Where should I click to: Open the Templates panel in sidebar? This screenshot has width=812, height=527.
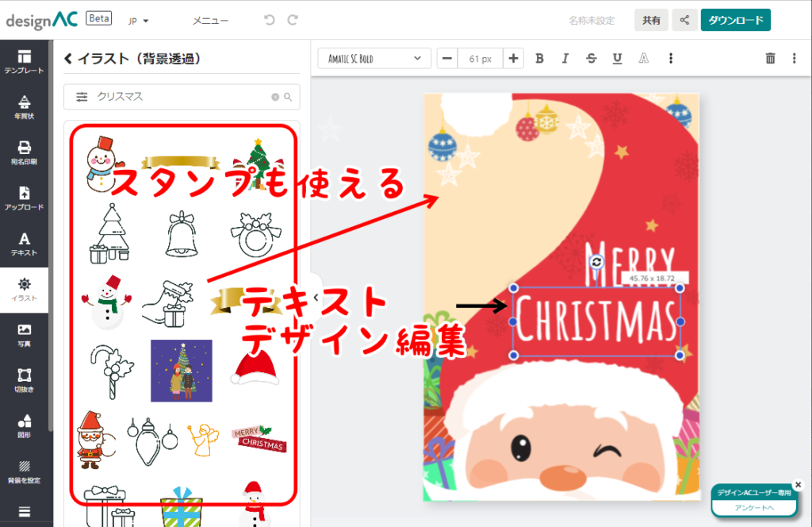click(24, 61)
